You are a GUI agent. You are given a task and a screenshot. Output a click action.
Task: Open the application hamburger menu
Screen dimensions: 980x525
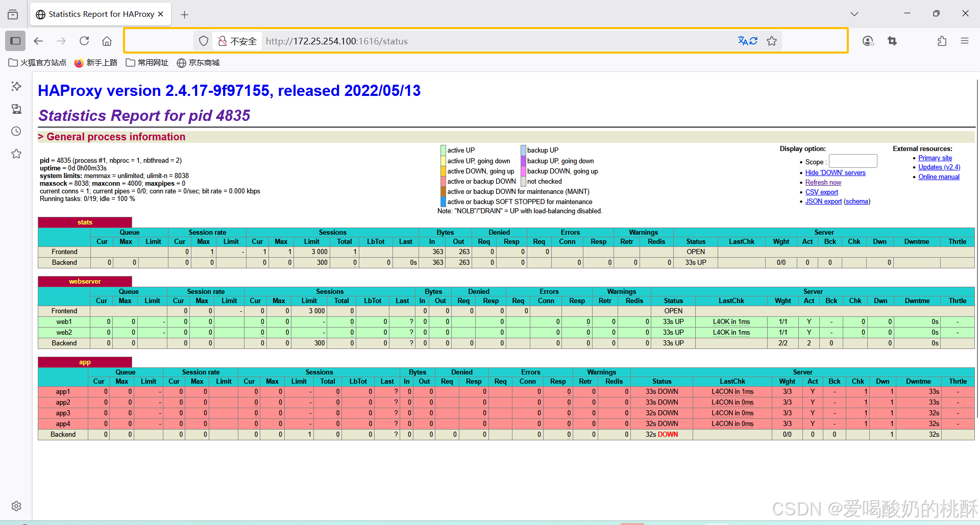pos(965,41)
